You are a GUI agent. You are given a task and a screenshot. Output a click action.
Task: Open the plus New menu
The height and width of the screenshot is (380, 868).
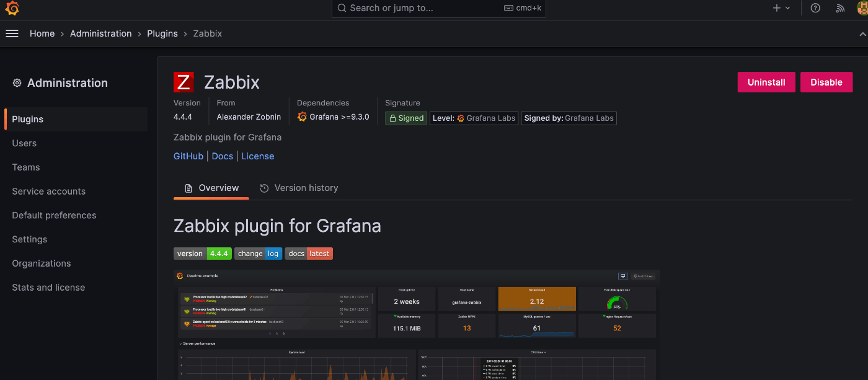pyautogui.click(x=781, y=8)
